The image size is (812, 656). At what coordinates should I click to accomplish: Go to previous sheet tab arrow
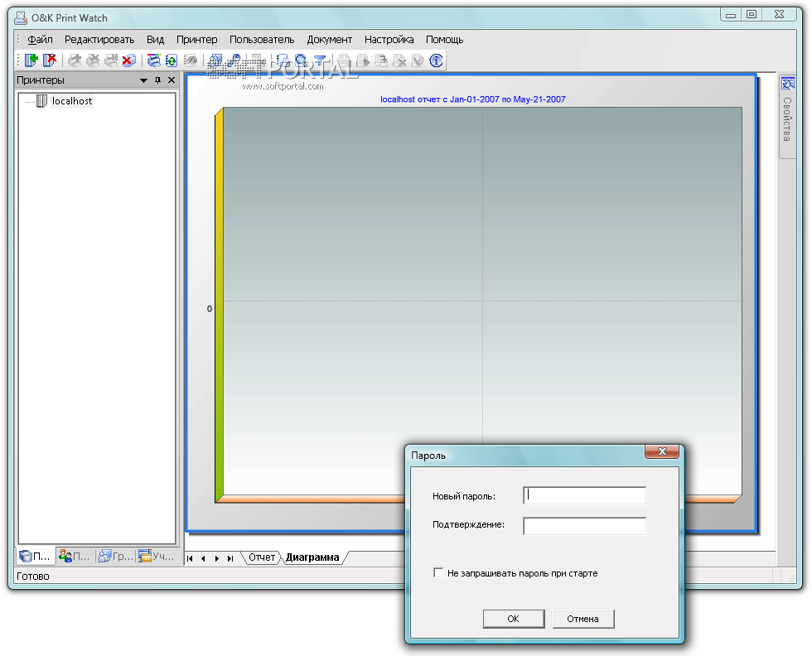[x=204, y=558]
